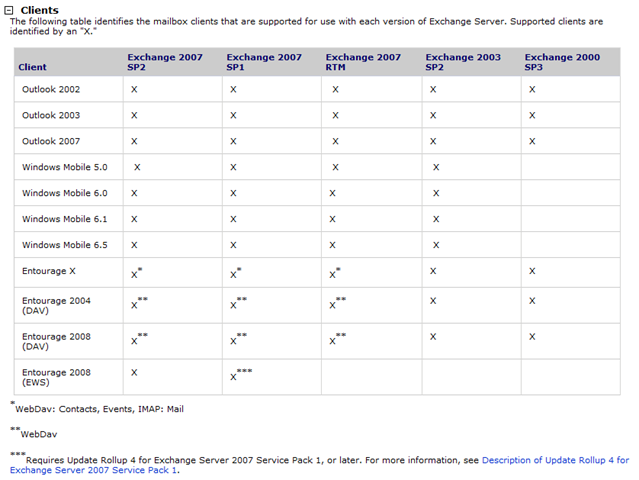Click Windows Mobile 6.1 X under Exchange 2007 SP2

tap(134, 219)
